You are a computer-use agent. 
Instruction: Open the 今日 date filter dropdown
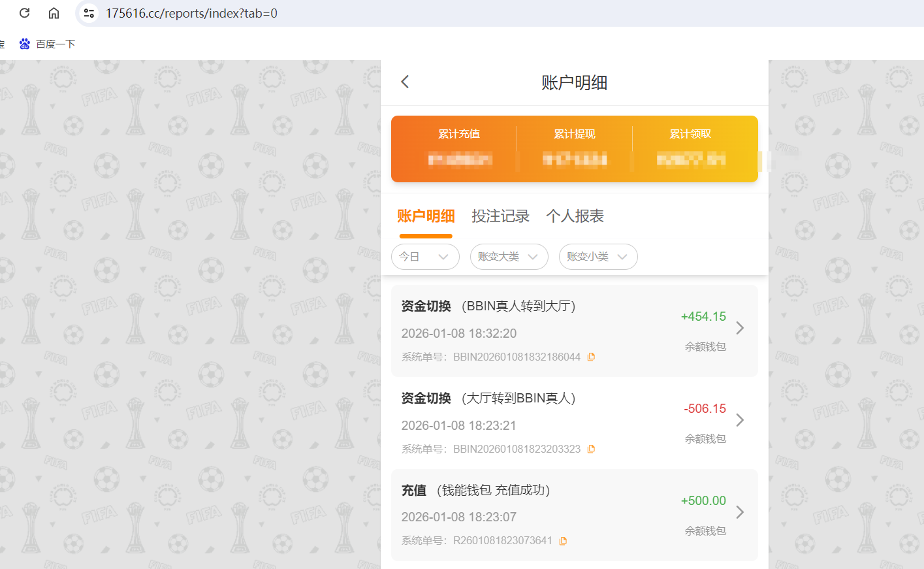click(x=425, y=257)
